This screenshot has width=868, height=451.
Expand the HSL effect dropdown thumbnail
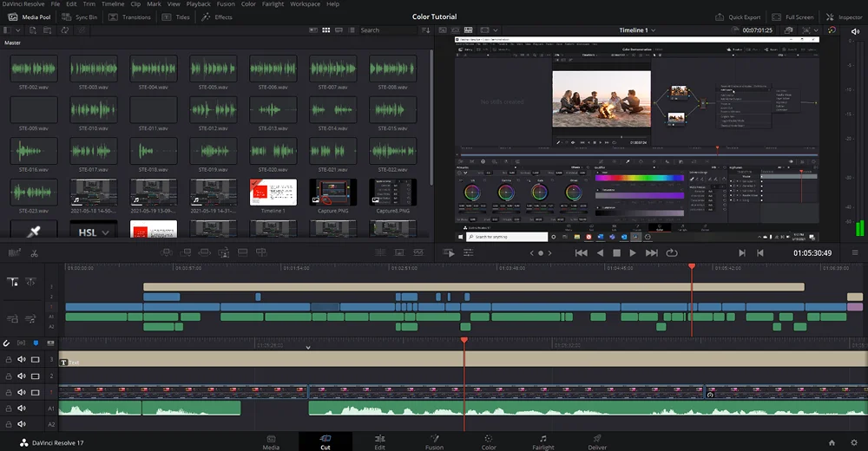[x=94, y=229]
